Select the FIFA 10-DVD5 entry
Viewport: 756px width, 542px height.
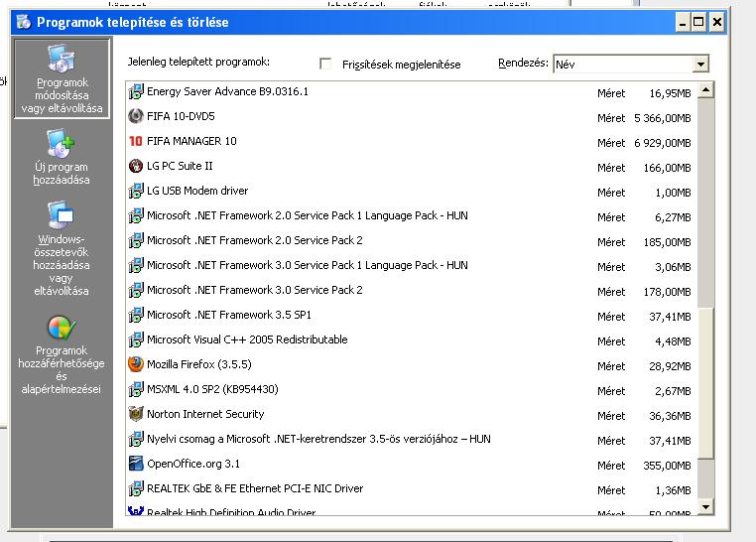pyautogui.click(x=411, y=117)
